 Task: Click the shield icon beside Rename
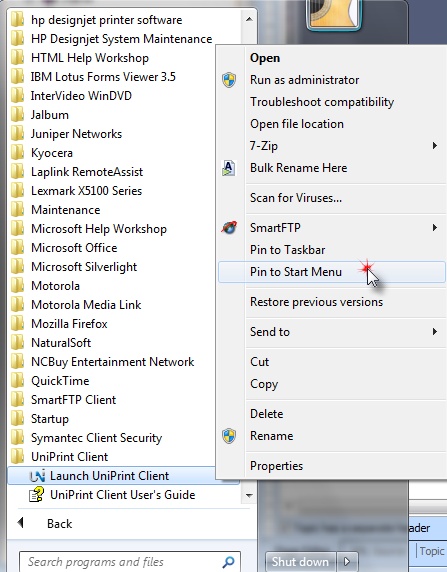pos(229,436)
